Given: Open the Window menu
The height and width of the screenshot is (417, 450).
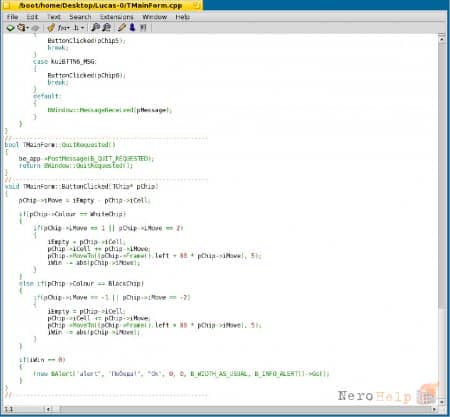Looking at the screenshot, I should pos(154,17).
